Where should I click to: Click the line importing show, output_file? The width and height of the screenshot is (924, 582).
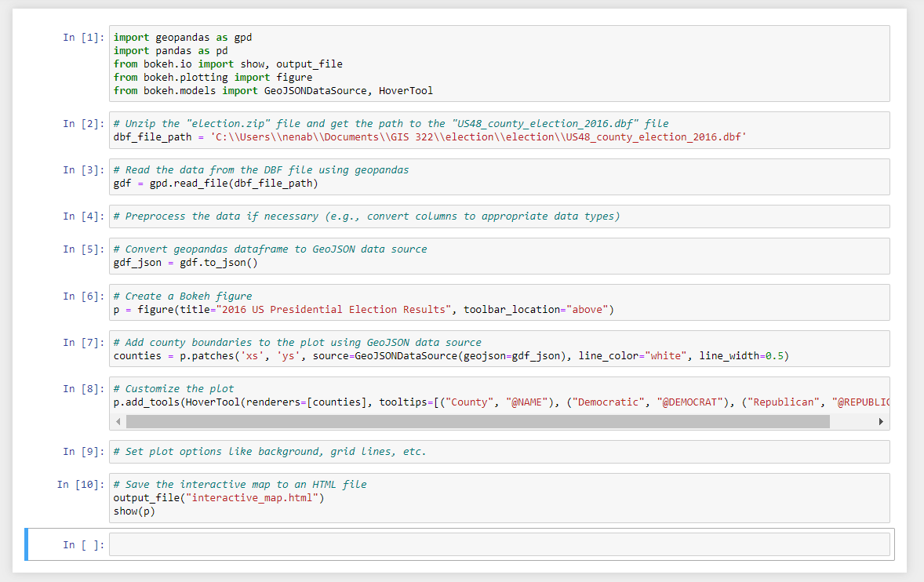tap(228, 64)
